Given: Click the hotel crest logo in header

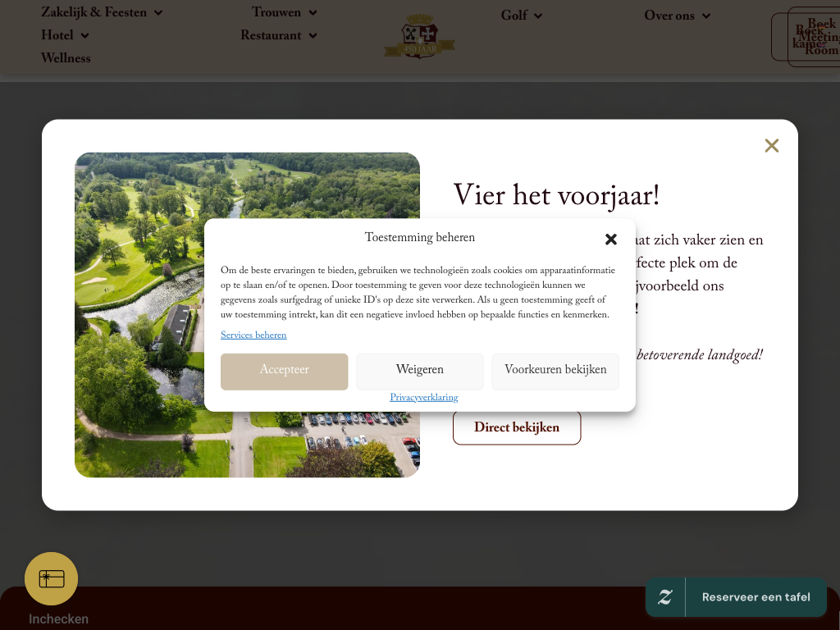Looking at the screenshot, I should click(419, 37).
